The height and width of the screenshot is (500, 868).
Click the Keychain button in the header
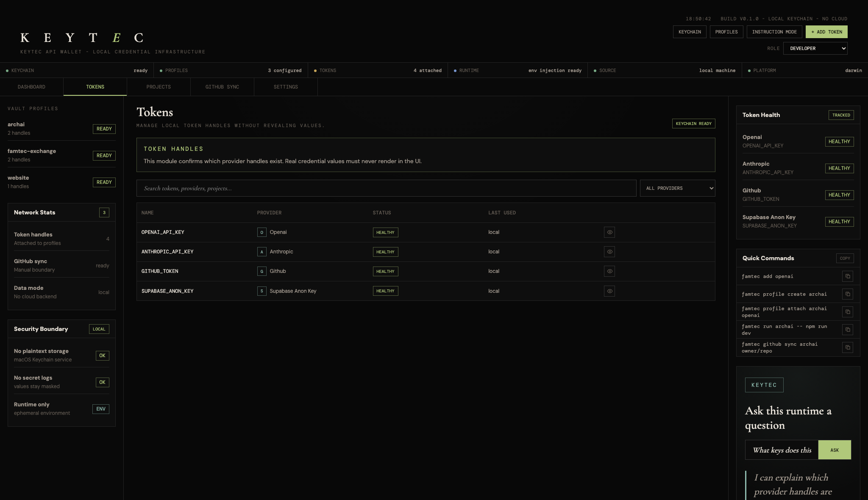pyautogui.click(x=690, y=32)
